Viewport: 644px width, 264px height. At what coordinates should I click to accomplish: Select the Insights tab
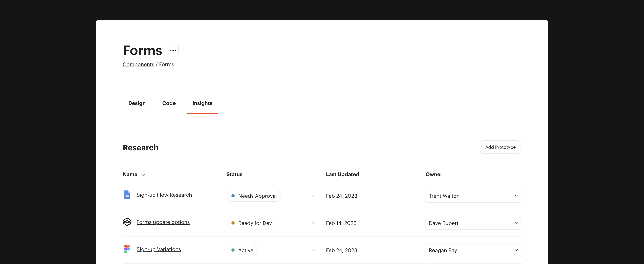point(202,103)
